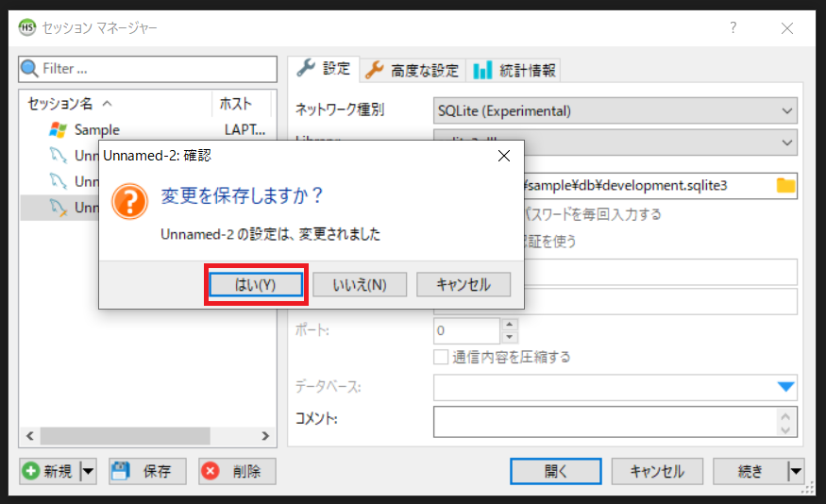Image resolution: width=826 pixels, height=504 pixels.
Task: Click the 保存 button
Action: click(147, 471)
